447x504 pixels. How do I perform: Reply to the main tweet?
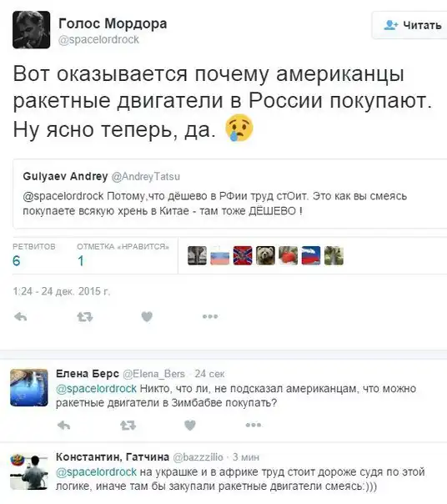(21, 317)
